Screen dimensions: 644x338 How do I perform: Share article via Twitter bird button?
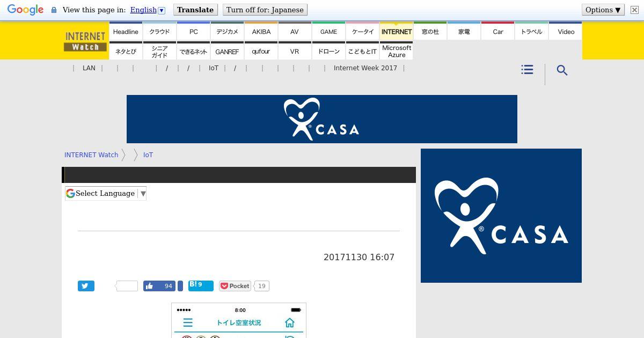pos(86,286)
